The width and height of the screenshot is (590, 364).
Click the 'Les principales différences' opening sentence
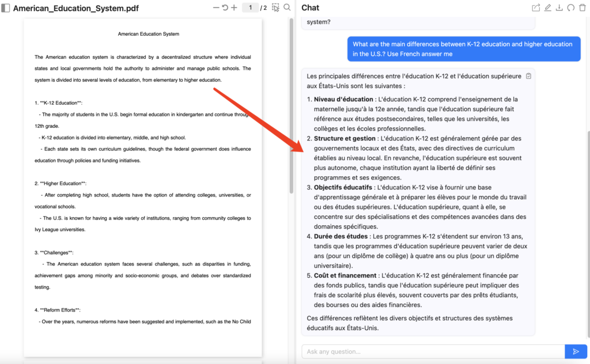414,81
